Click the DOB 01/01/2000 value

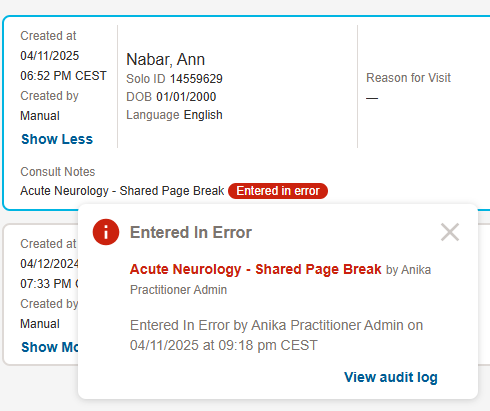click(186, 97)
